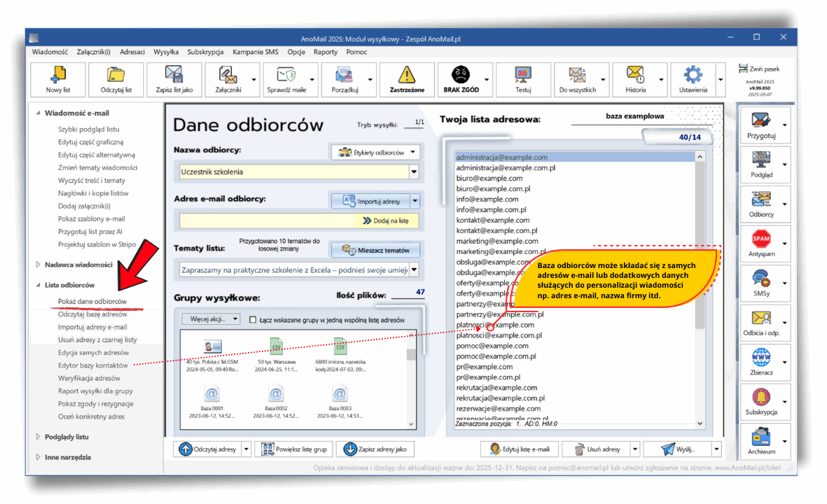
Task: Click the Powiększ listę grup button
Action: click(294, 449)
